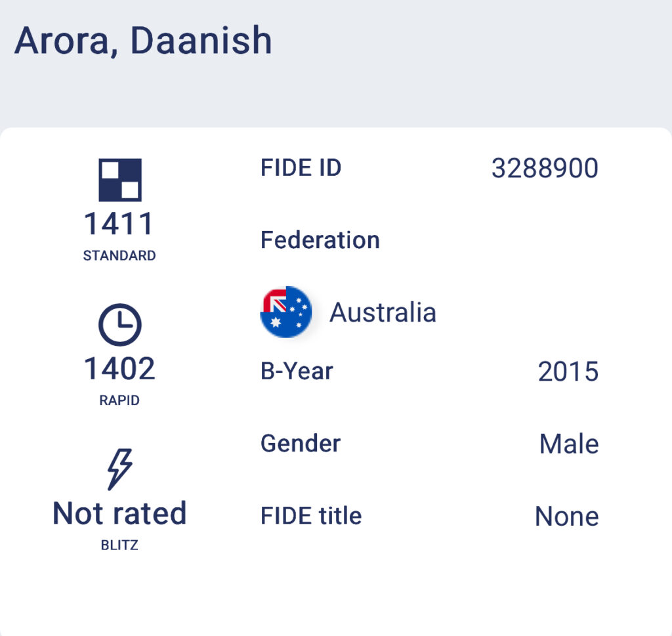
Task: Click the standard chess board icon
Action: pos(119,180)
